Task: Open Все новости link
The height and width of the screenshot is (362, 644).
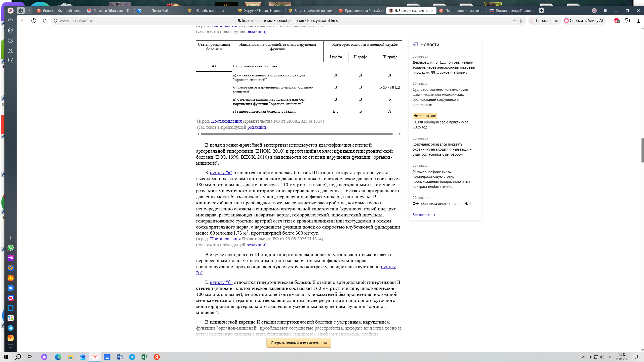Action: point(424,215)
